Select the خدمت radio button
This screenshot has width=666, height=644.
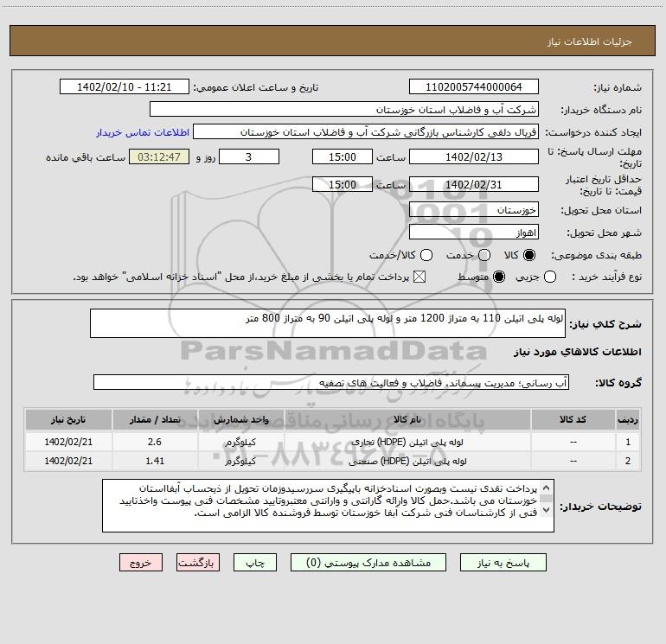[484, 255]
